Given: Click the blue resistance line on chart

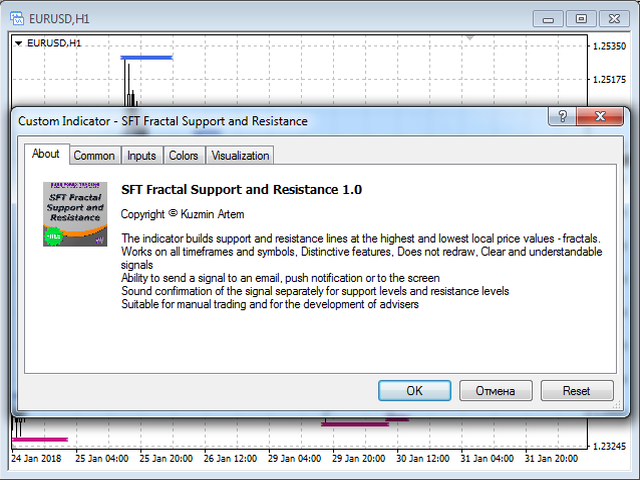Looking at the screenshot, I should (147, 58).
